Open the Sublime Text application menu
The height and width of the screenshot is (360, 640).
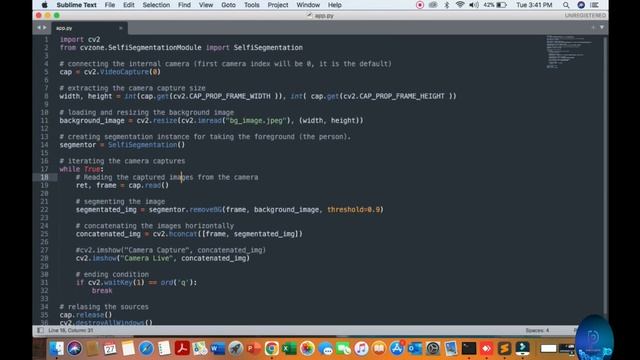[76, 5]
